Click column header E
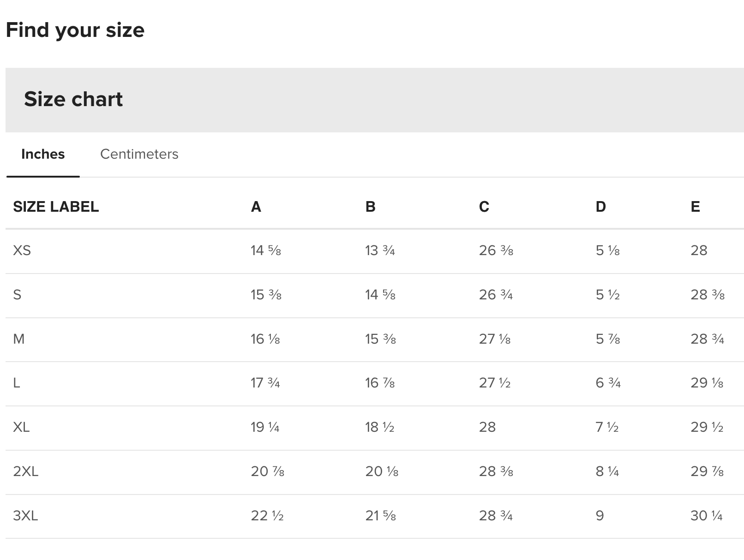This screenshot has height=560, width=744. pyautogui.click(x=695, y=207)
